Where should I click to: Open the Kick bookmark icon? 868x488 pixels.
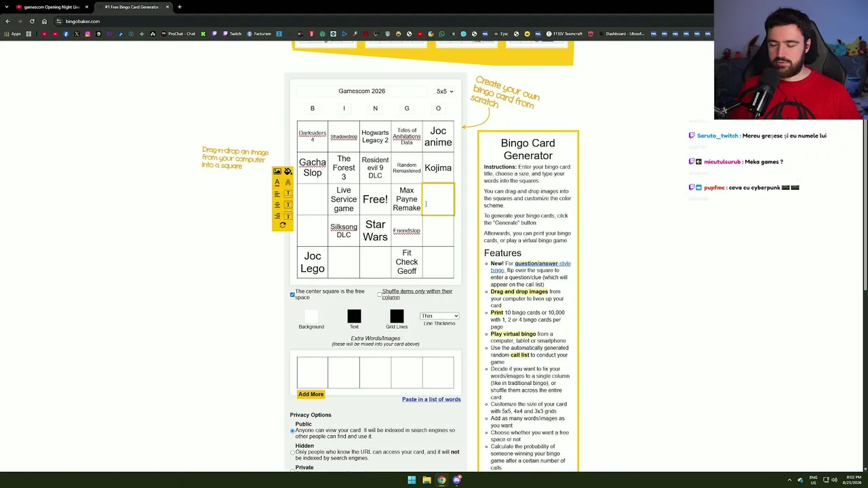[203, 34]
